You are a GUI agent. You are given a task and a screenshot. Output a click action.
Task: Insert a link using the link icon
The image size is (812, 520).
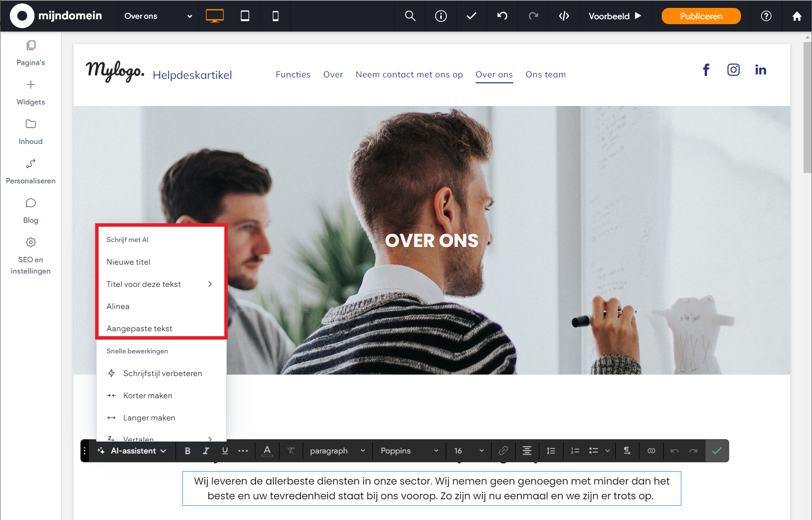pos(503,451)
